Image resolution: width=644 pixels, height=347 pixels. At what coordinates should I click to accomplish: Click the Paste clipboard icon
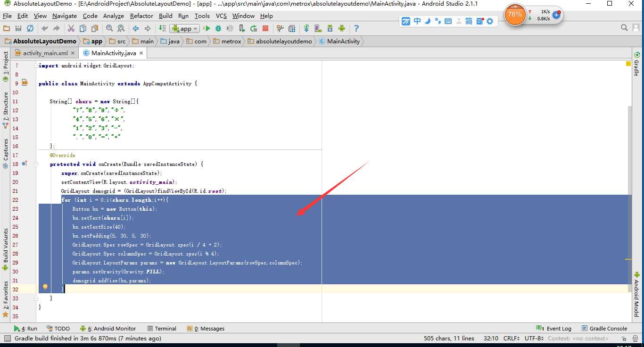[x=95, y=28]
